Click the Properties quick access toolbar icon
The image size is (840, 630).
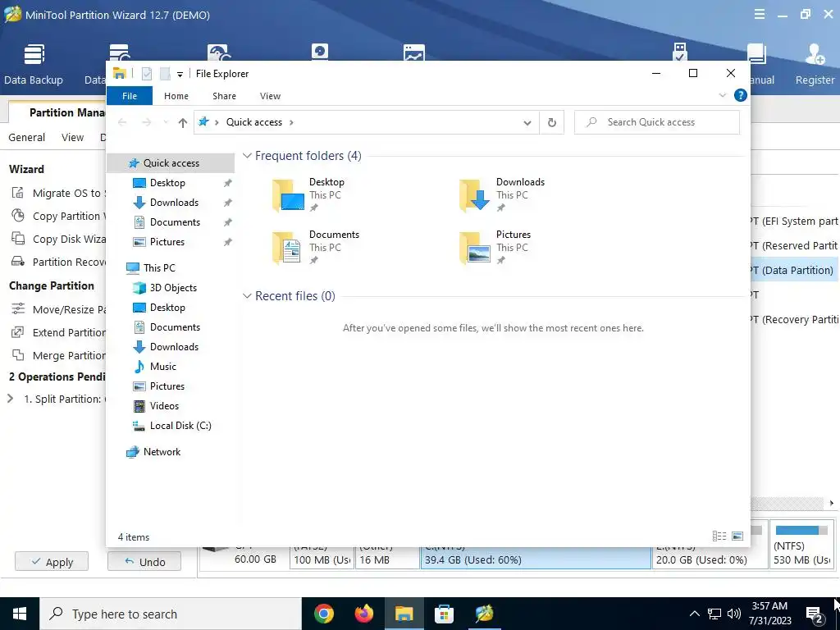click(146, 74)
